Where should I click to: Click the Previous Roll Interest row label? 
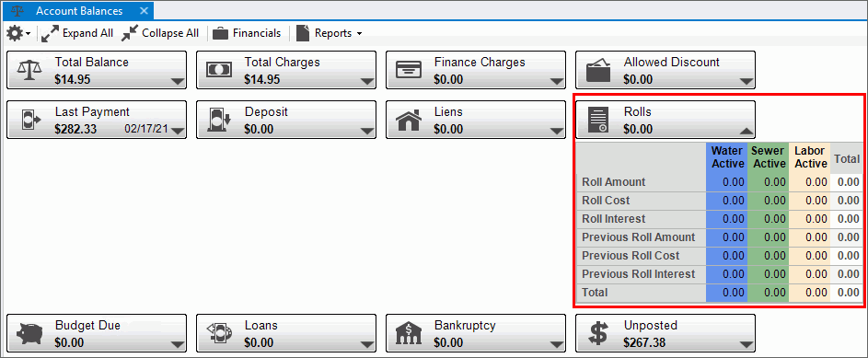(638, 274)
